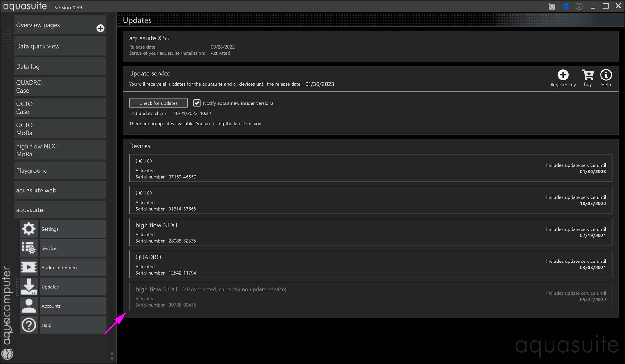Disable Notify about new insider versions checkbox
Image resolution: width=625 pixels, height=364 pixels.
(x=197, y=103)
